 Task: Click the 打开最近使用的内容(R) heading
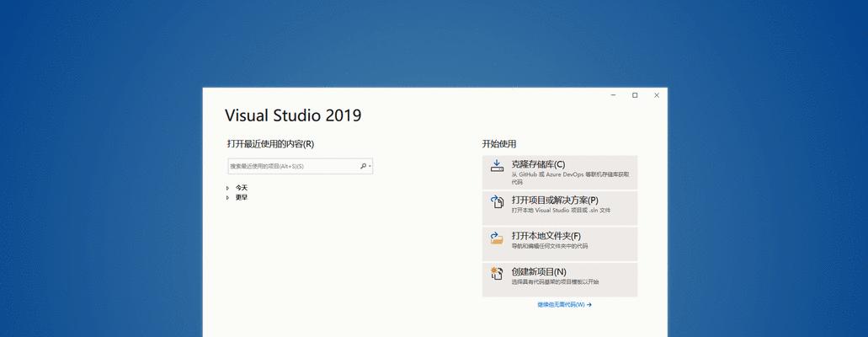pos(270,144)
